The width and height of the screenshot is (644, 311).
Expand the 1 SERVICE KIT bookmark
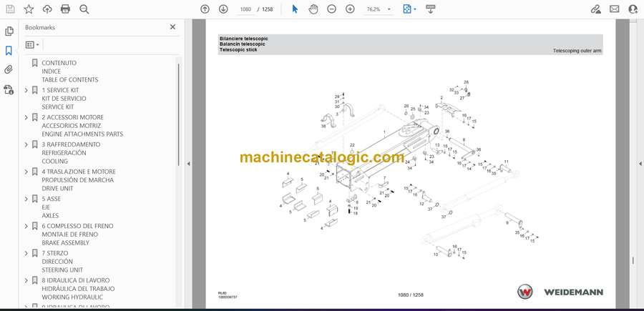coord(26,90)
